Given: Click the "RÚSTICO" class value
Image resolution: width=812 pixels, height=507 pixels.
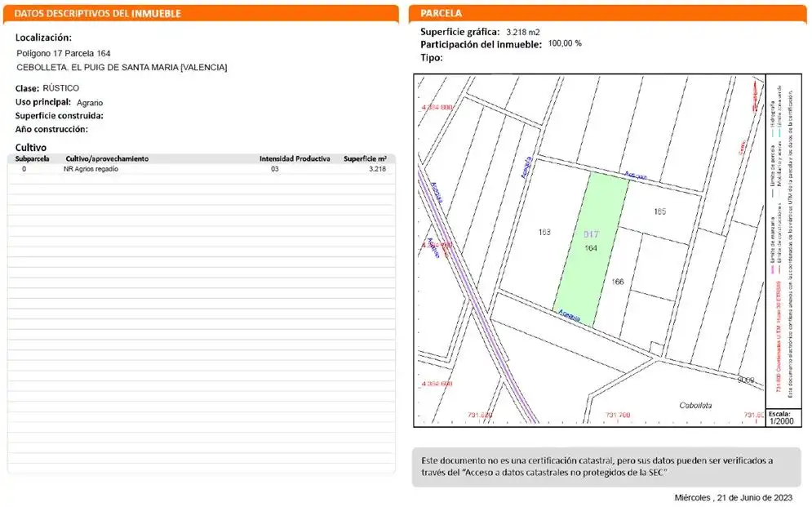Looking at the screenshot, I should (60, 88).
